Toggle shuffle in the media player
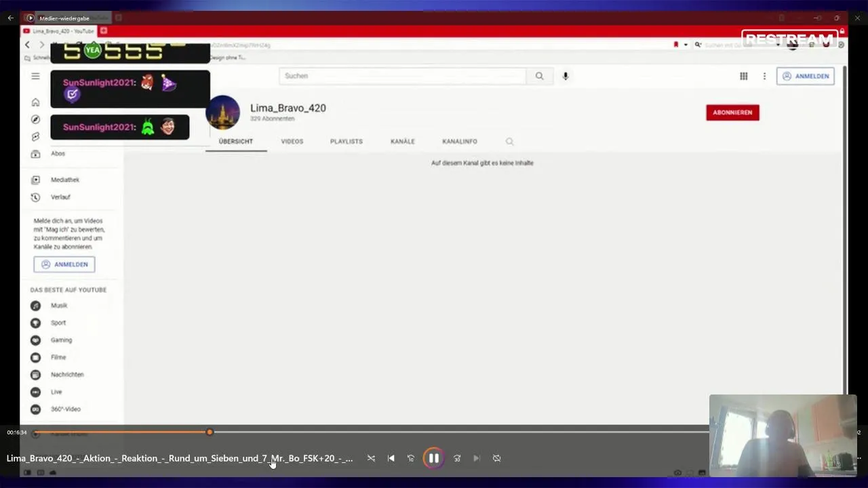 (x=371, y=458)
